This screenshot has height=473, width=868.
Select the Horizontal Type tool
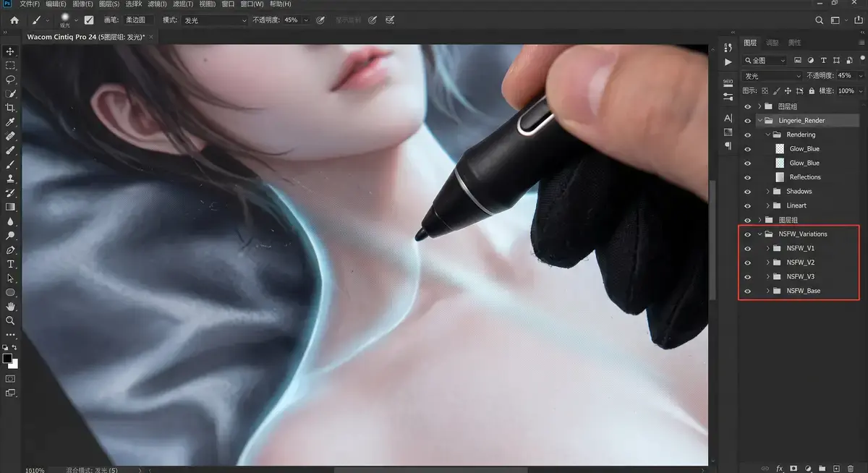pyautogui.click(x=10, y=264)
